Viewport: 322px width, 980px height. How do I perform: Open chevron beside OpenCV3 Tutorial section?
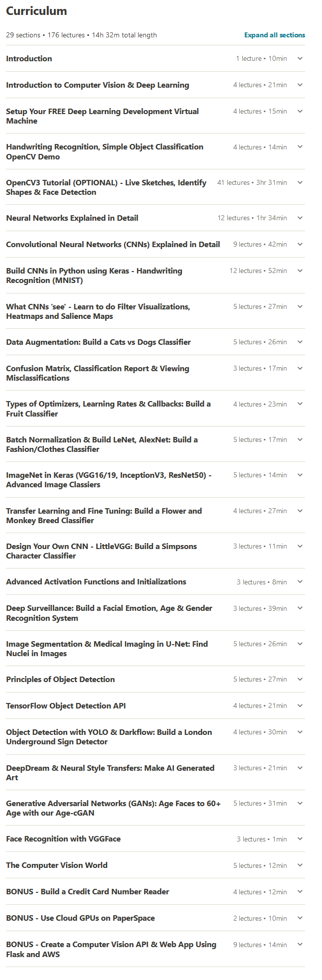coord(300,182)
